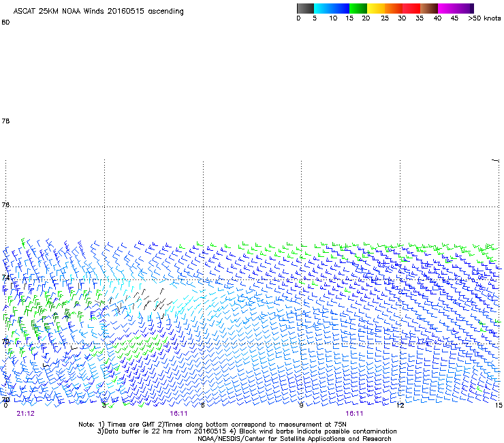Click the '>50 knots' legend label
The width and height of the screenshot is (504, 443).
click(484, 18)
